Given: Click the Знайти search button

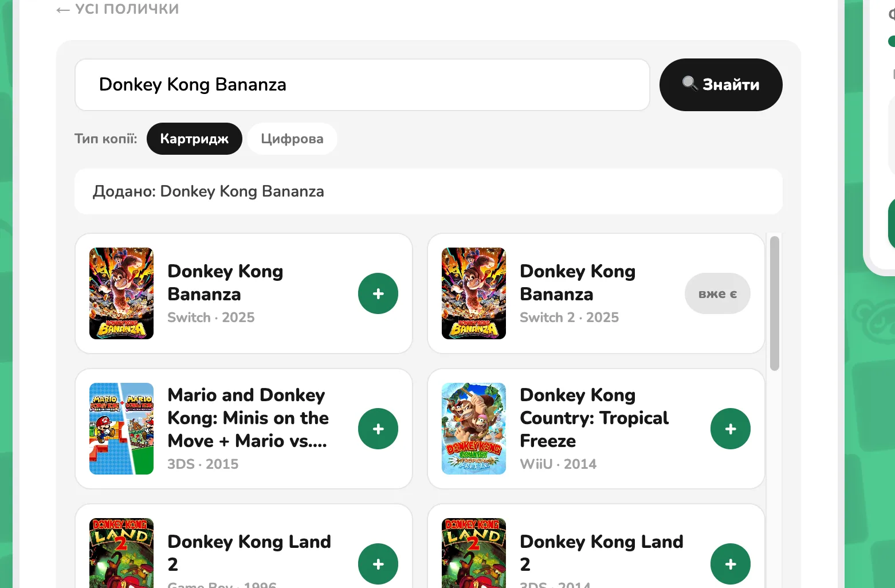Looking at the screenshot, I should (721, 85).
